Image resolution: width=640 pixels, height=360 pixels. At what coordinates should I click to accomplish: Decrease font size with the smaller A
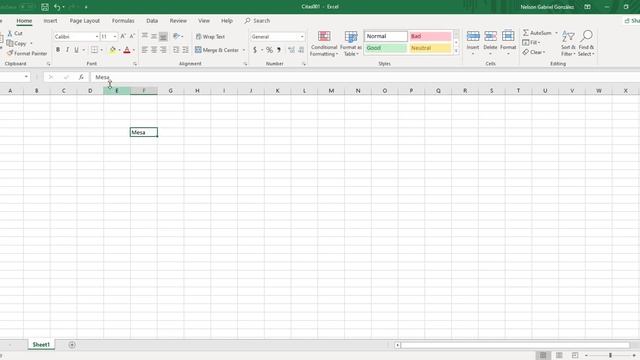tap(132, 36)
